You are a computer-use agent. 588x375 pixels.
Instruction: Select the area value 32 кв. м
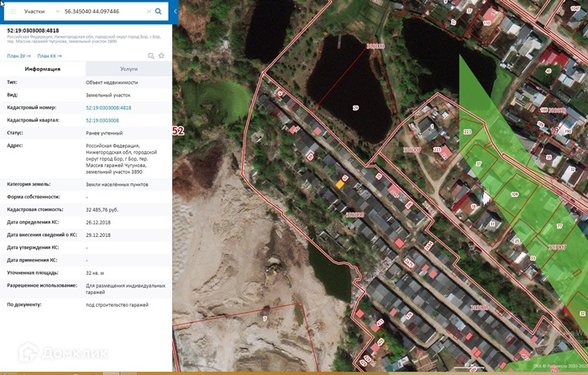click(x=95, y=273)
